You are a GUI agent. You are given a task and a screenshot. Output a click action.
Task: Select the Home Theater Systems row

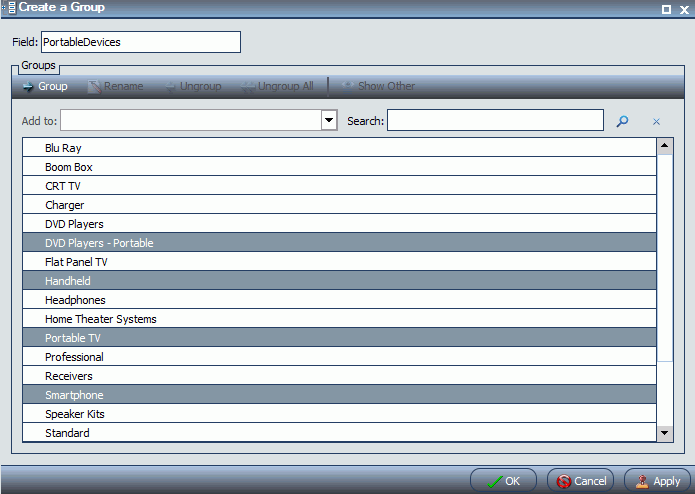[340, 319]
